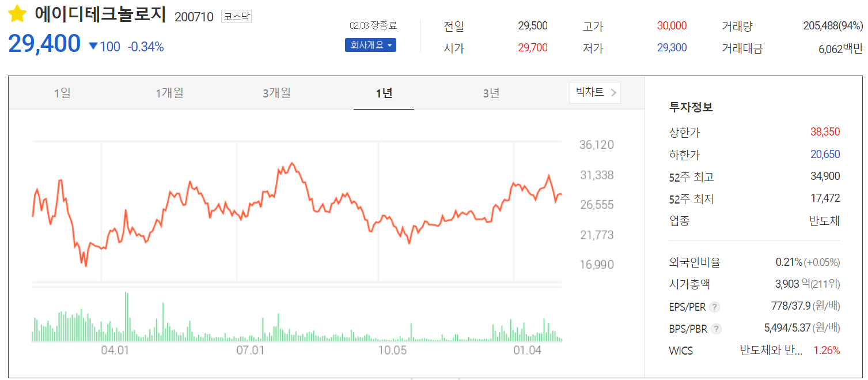Click the BPS/PBR help question mark
868x380 pixels.
click(716, 329)
